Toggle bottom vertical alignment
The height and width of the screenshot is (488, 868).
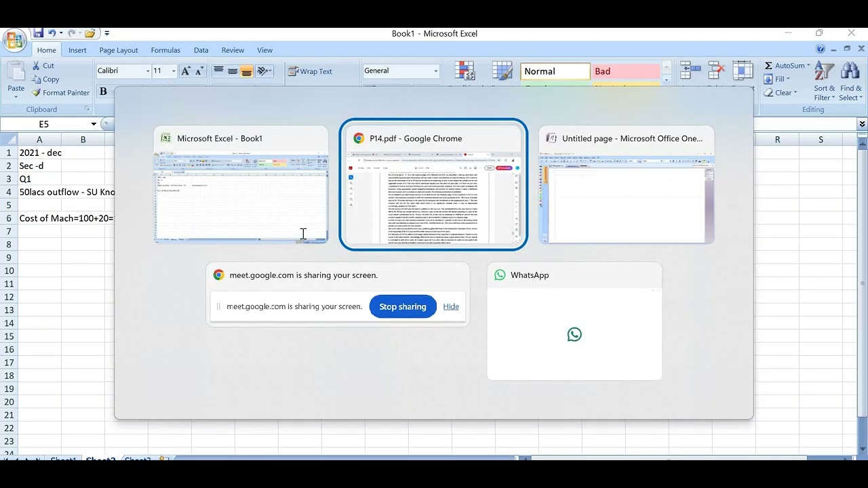pyautogui.click(x=247, y=71)
